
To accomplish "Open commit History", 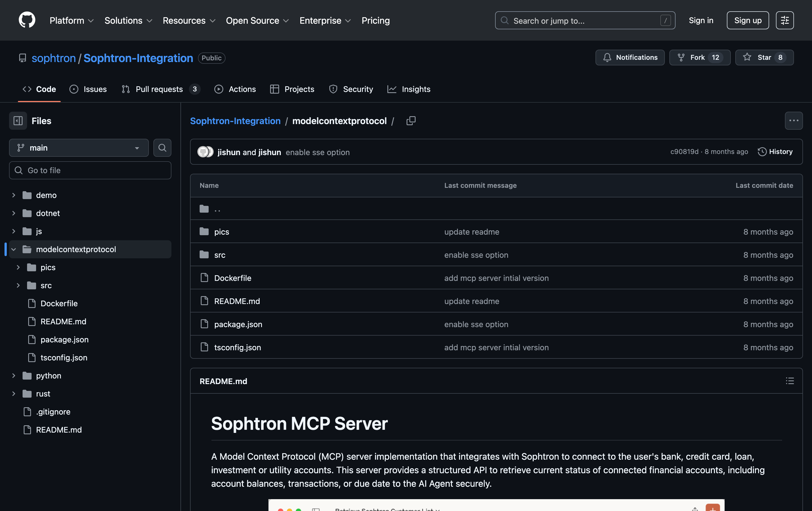I will [775, 152].
